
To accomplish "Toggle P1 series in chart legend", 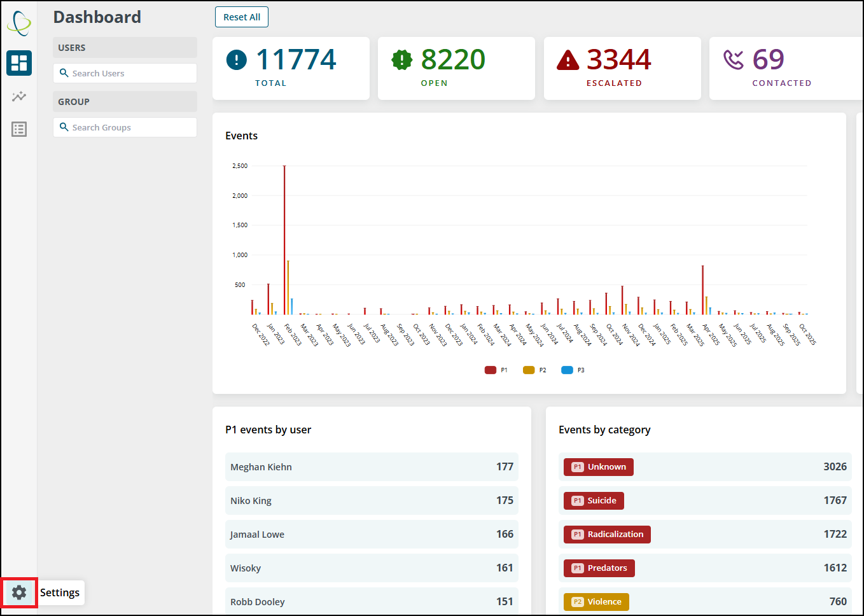I will click(496, 370).
